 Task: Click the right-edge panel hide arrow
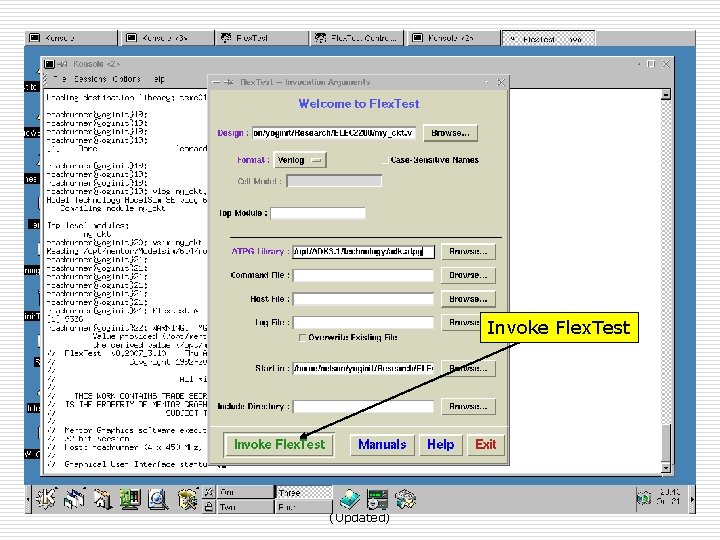692,500
